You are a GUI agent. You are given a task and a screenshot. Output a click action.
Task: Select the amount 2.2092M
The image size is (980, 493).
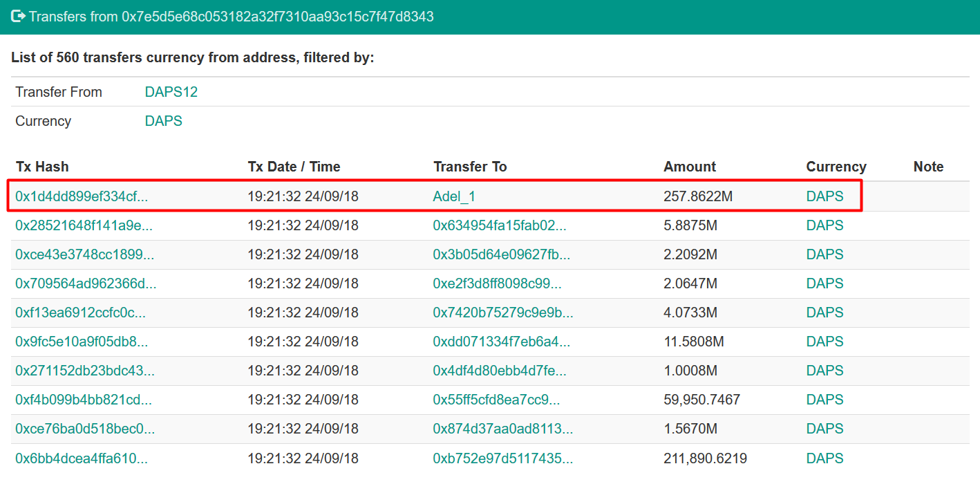tap(690, 254)
